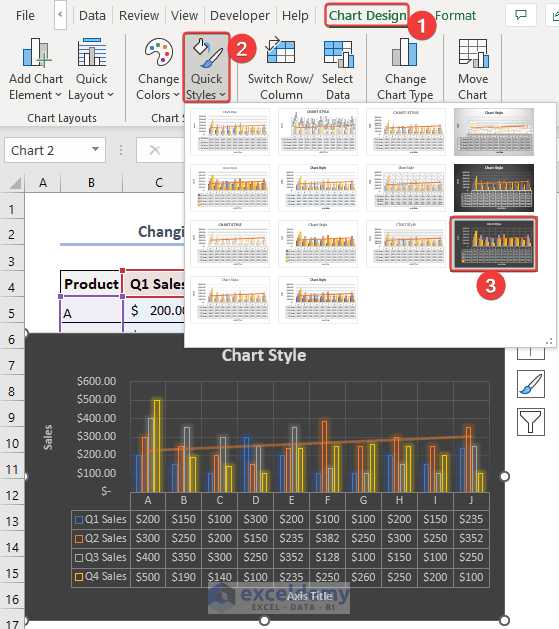Image resolution: width=559 pixels, height=629 pixels.
Task: Click the Product header cell
Action: click(x=91, y=284)
